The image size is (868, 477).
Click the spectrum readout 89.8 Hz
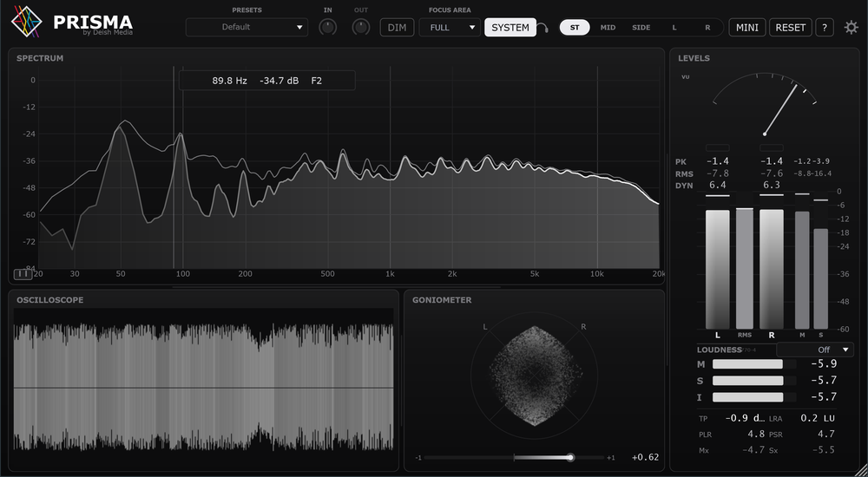point(229,81)
